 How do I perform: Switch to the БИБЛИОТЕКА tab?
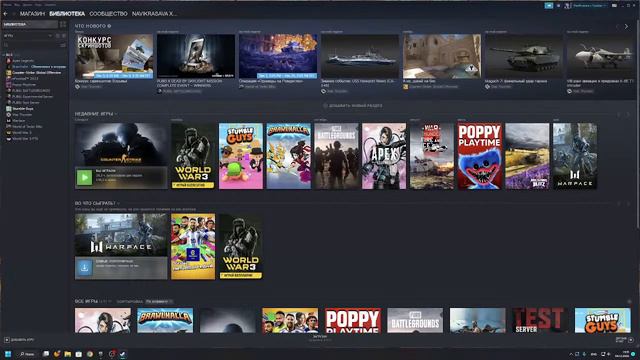click(x=67, y=14)
